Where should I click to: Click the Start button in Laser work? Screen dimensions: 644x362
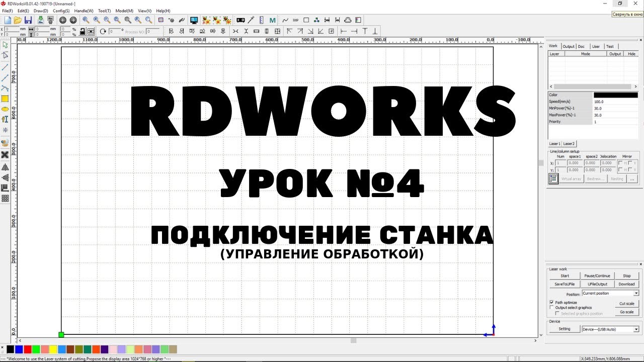coord(565,276)
